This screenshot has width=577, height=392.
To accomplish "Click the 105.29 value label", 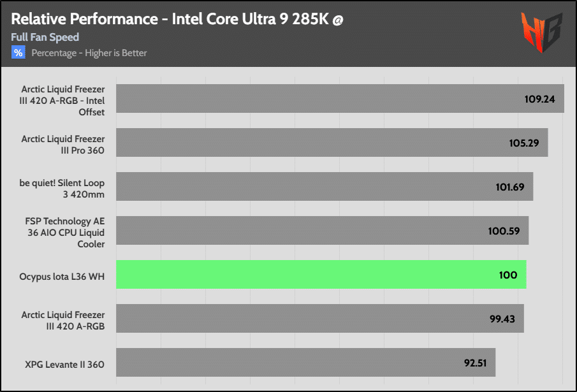I will pos(524,143).
